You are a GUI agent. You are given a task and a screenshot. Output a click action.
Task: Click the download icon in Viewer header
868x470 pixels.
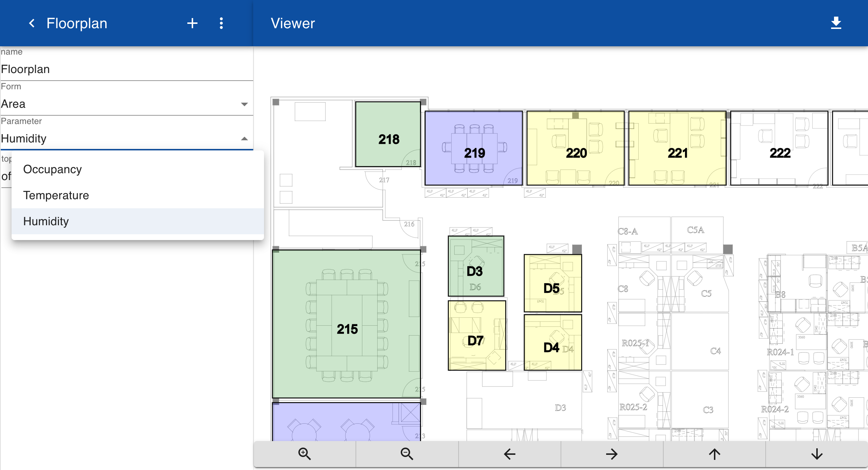point(836,23)
